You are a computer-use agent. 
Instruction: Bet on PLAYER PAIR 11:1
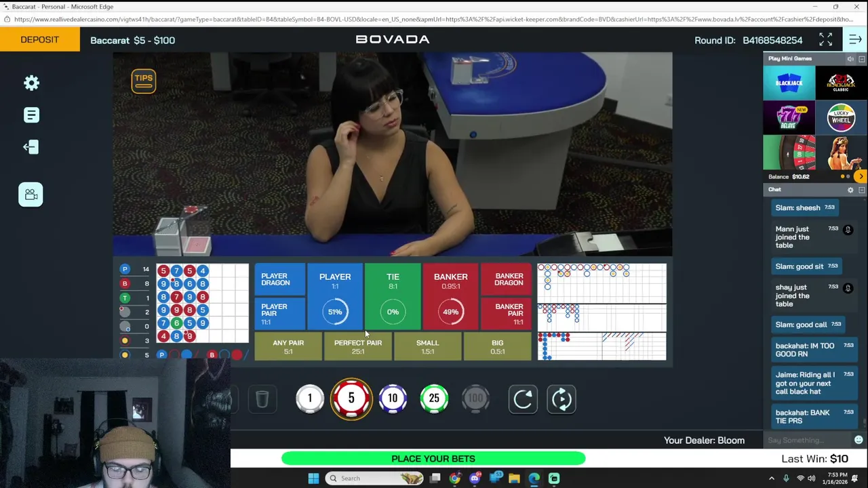[x=279, y=314]
